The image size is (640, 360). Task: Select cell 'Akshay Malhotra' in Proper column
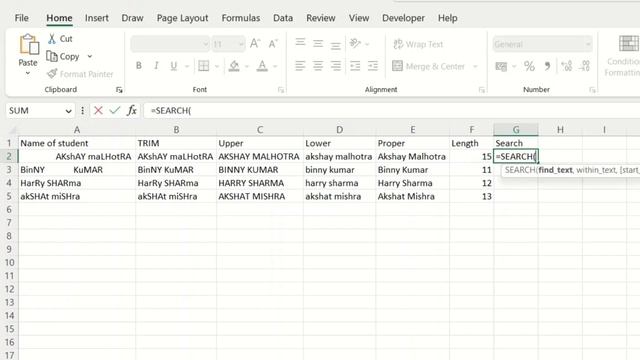(x=413, y=156)
